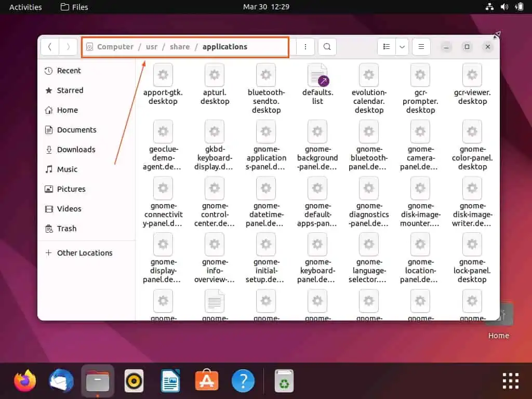Open Other Locations in the sidebar
The image size is (532, 399).
coord(87,253)
